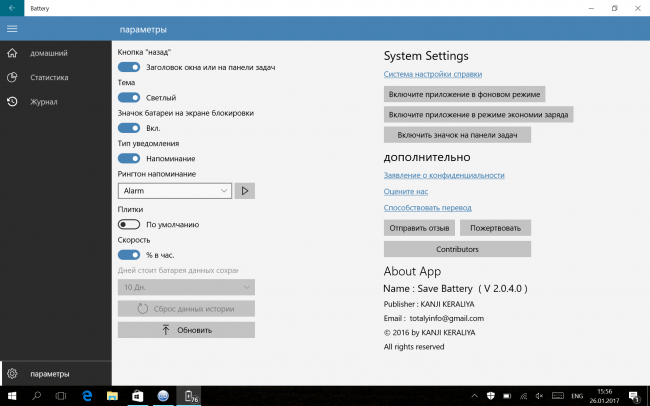Click the battery status tray icon
The width and height of the screenshot is (650, 406).
click(507, 396)
